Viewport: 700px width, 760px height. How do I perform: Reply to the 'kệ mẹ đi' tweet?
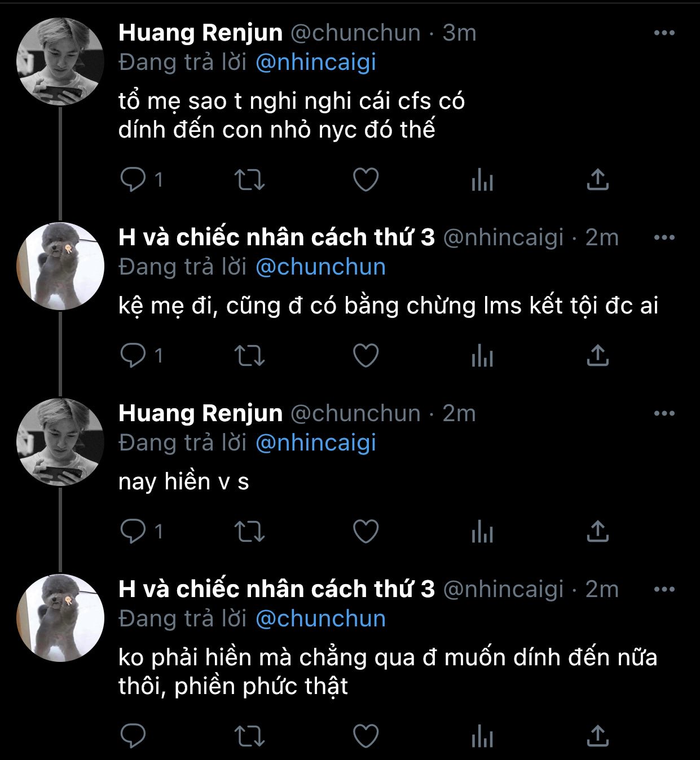pyautogui.click(x=133, y=356)
